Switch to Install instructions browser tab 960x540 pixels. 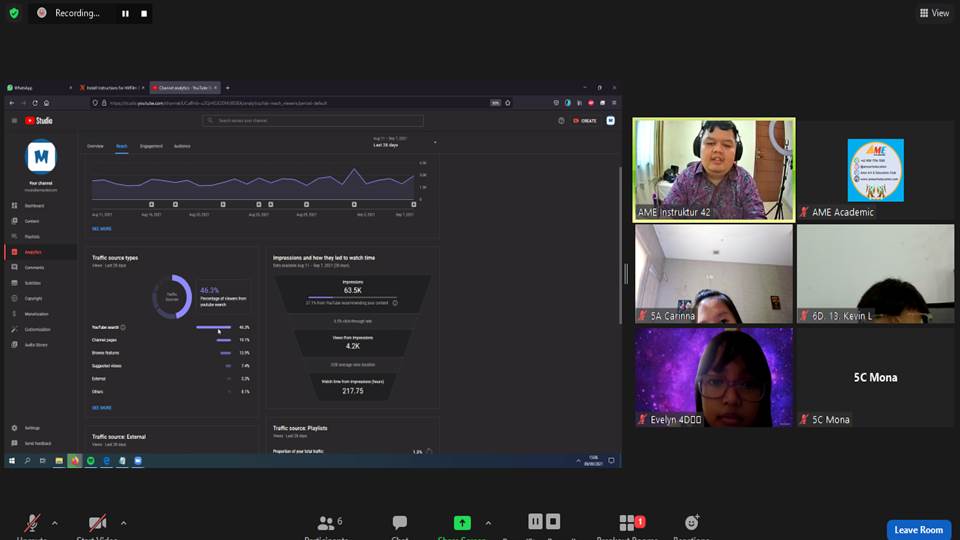(111, 88)
